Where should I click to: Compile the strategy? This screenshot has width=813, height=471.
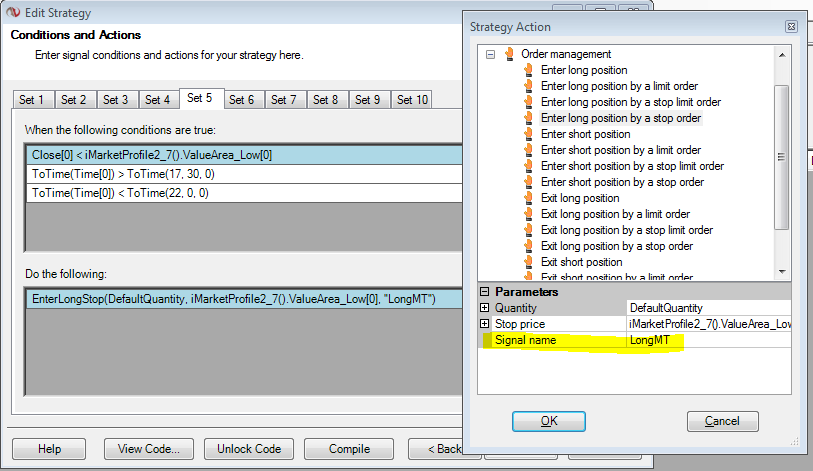[349, 449]
